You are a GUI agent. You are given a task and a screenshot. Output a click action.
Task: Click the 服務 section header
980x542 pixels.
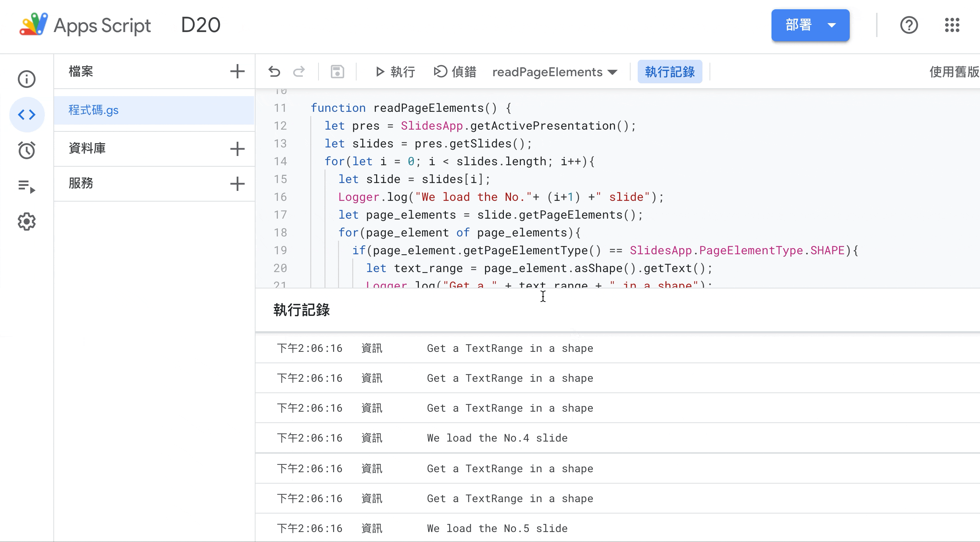click(x=81, y=183)
